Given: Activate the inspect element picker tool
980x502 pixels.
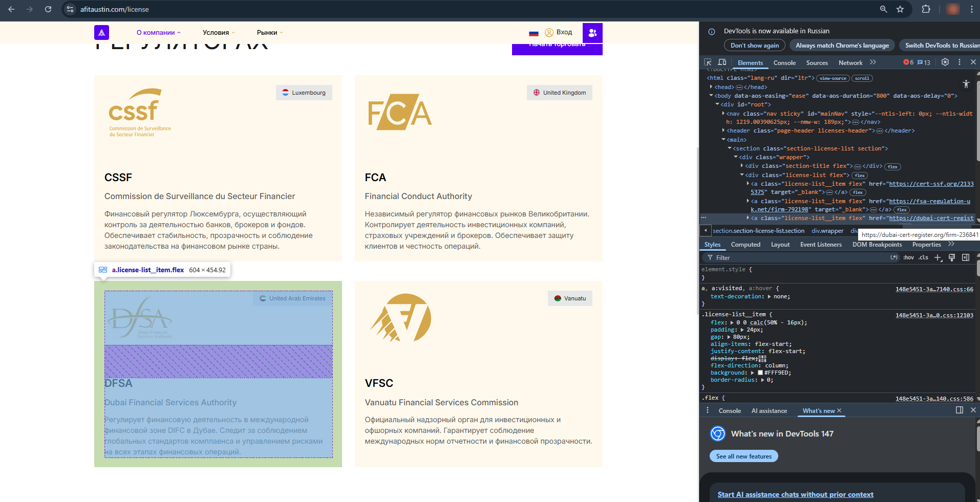Looking at the screenshot, I should point(708,62).
